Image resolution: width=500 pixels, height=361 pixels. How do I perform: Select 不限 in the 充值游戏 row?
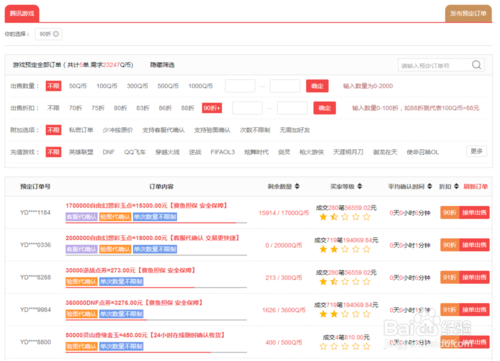(x=53, y=152)
